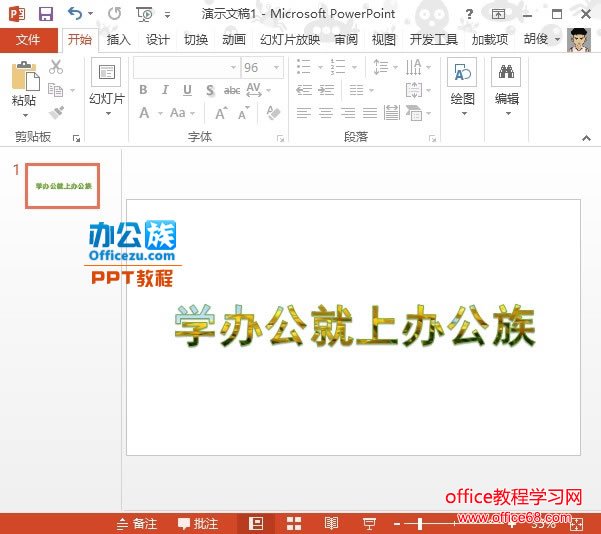The width and height of the screenshot is (601, 534).
Task: Open the Aa change case menu
Action: click(x=182, y=113)
